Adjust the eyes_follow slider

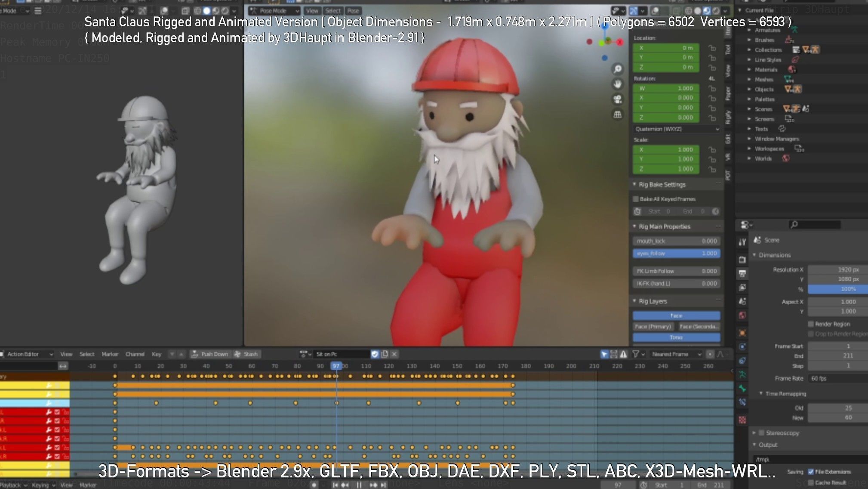pos(676,254)
